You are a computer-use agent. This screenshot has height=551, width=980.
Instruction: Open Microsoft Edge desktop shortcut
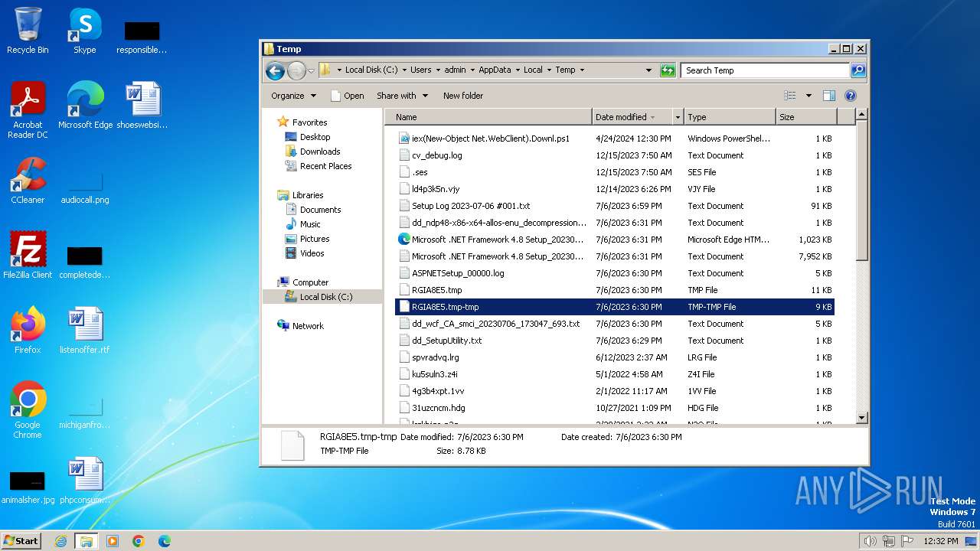[85, 106]
